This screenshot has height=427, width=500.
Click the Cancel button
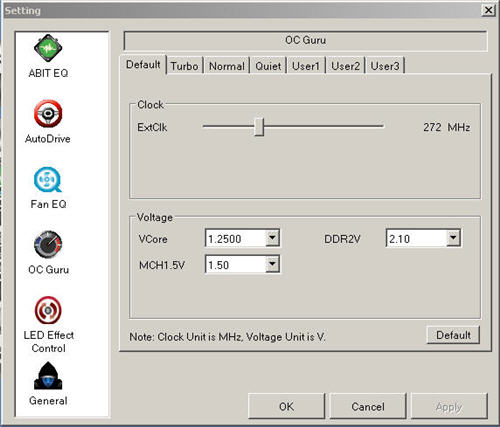pyautogui.click(x=368, y=406)
